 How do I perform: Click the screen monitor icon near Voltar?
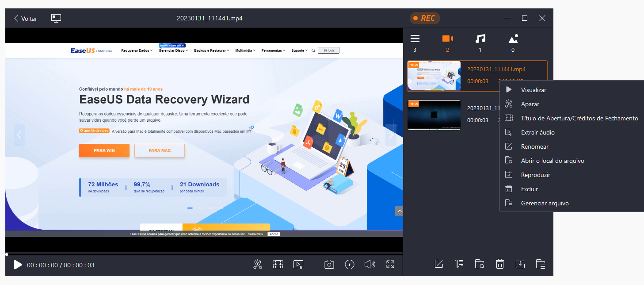[56, 18]
